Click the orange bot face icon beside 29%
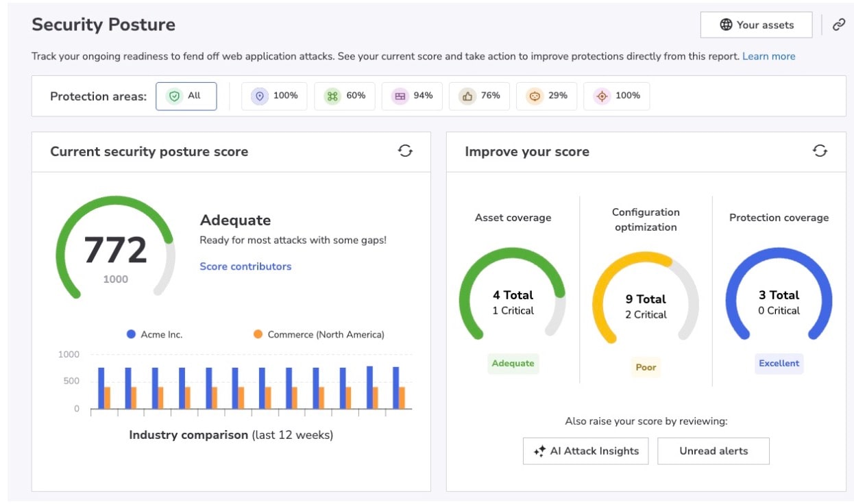This screenshot has height=504, width=854. click(x=535, y=96)
